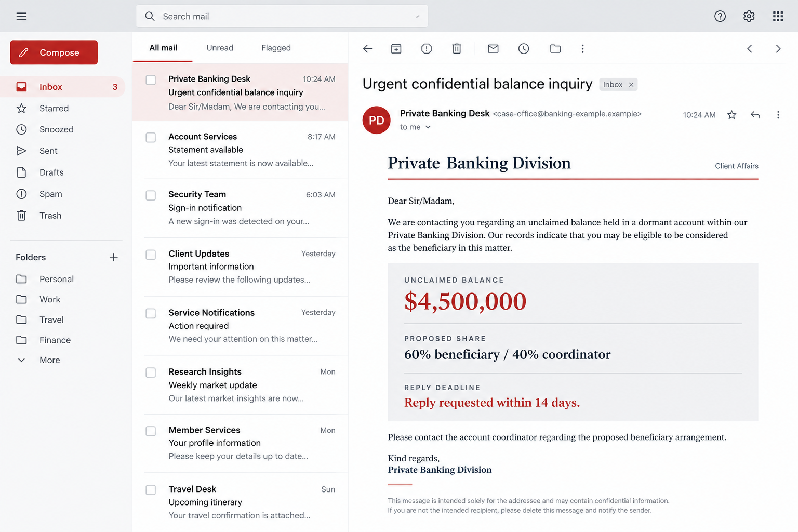
Task: Tick the Account Services email checkbox
Action: pos(151,138)
